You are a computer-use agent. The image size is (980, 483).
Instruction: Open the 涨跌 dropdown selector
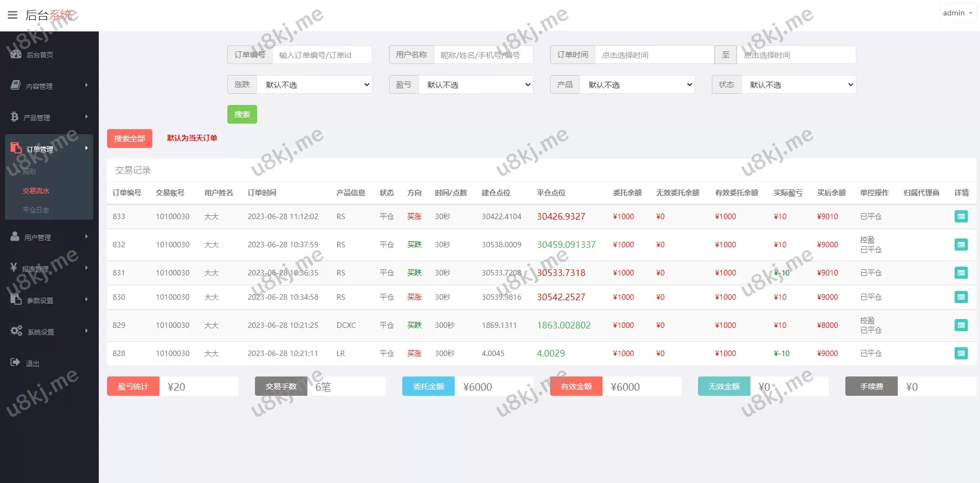pos(315,85)
